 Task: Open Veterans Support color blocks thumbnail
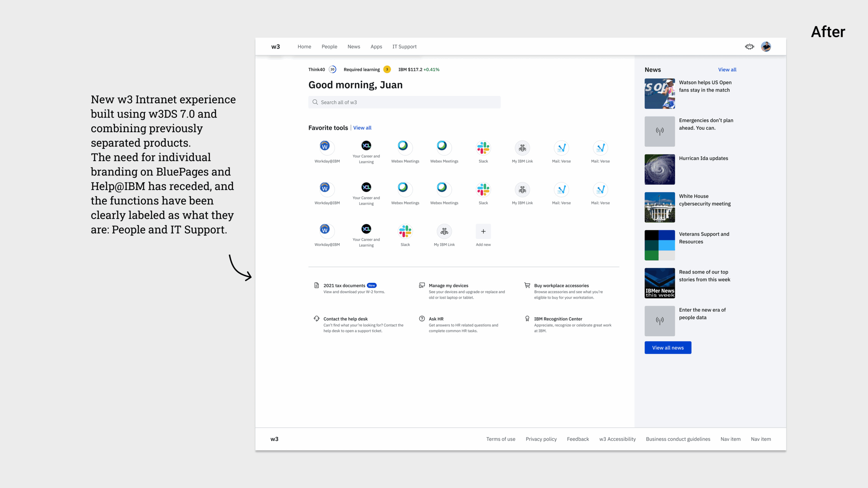pyautogui.click(x=659, y=245)
